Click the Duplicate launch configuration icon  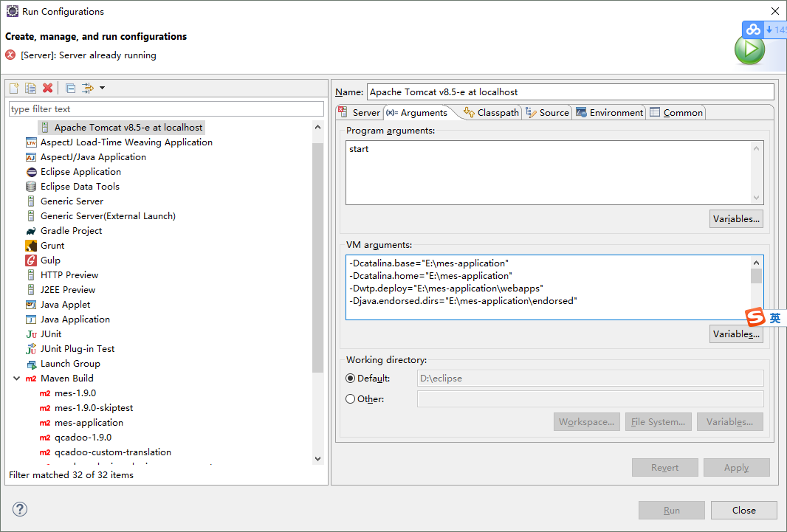pos(30,89)
